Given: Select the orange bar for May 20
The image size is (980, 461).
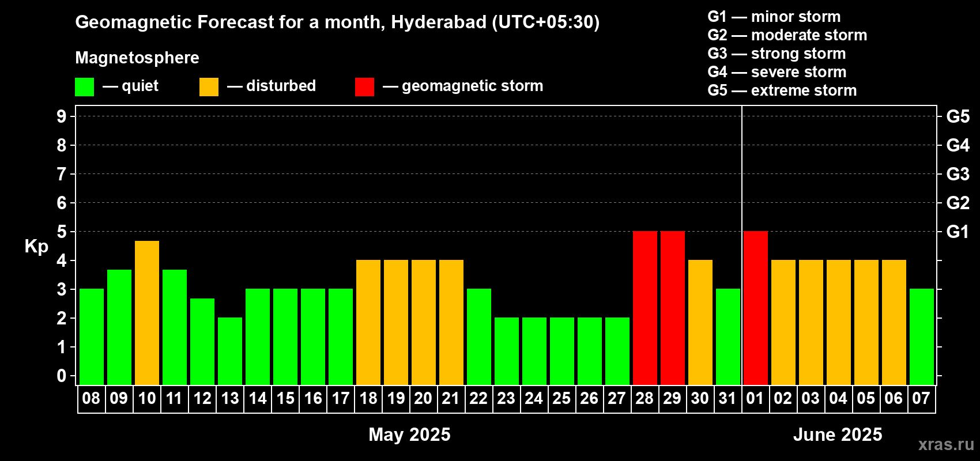Looking at the screenshot, I should click(x=424, y=323).
